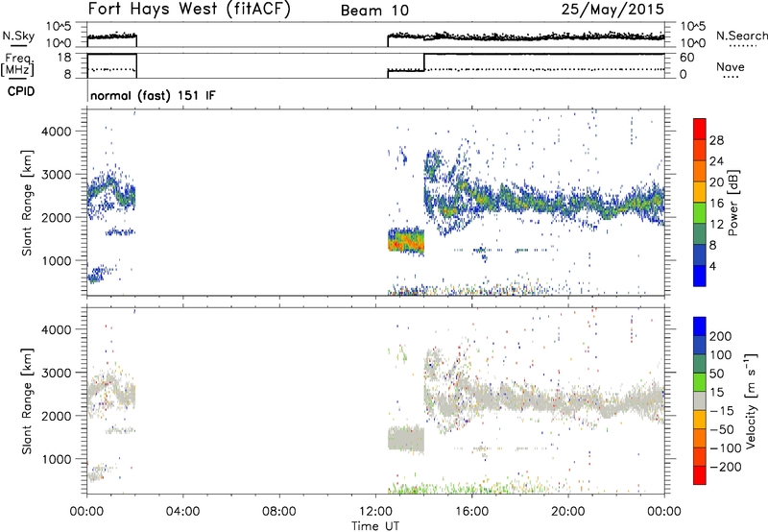Screen dimensions: 768x532
Task: Click the 'Velocity [m s⁻¹]' colorbar label
Action: point(751,400)
